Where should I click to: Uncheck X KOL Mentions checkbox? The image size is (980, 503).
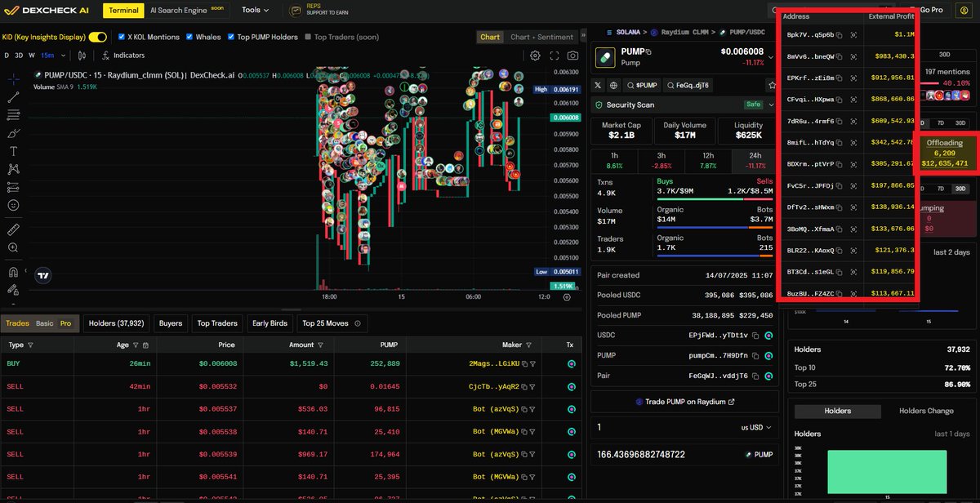point(122,37)
